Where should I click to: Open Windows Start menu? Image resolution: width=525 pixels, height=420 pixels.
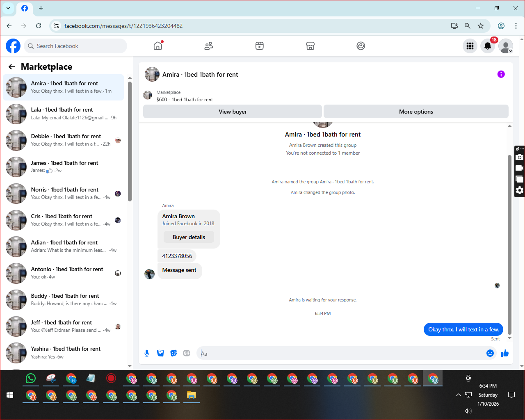[10, 395]
